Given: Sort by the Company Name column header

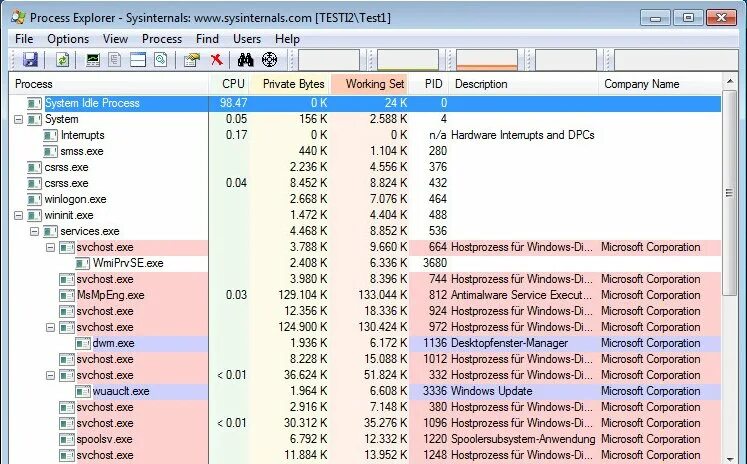Looking at the screenshot, I should click(x=660, y=84).
